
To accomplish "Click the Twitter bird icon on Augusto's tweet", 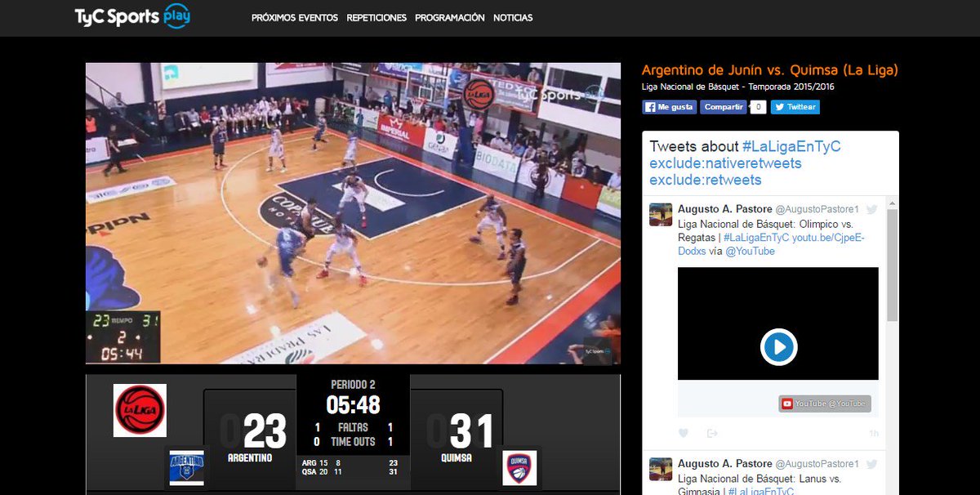I will (871, 209).
